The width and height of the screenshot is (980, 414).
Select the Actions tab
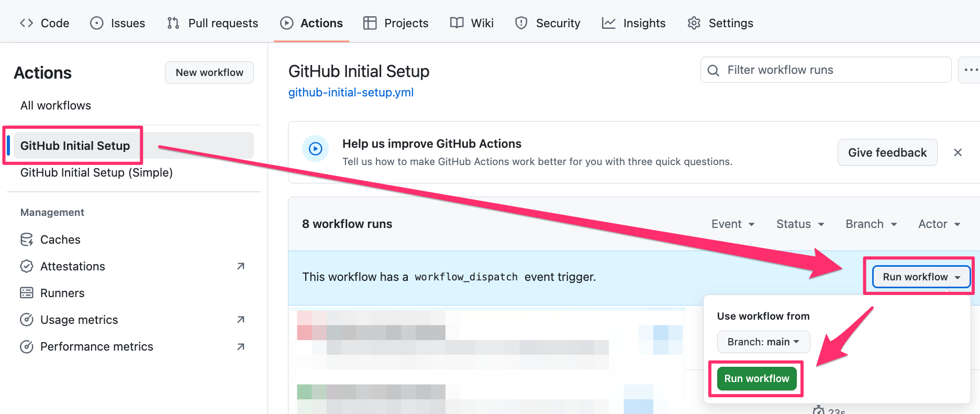click(311, 23)
